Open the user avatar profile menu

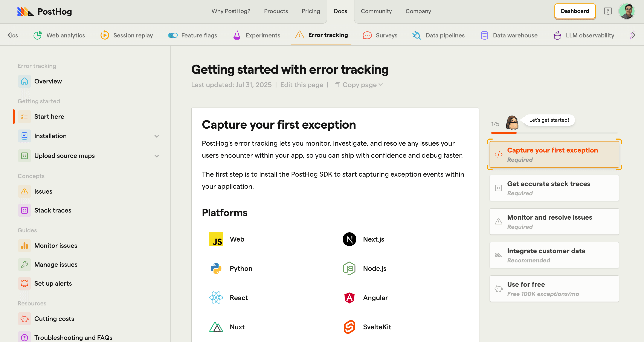(x=627, y=11)
